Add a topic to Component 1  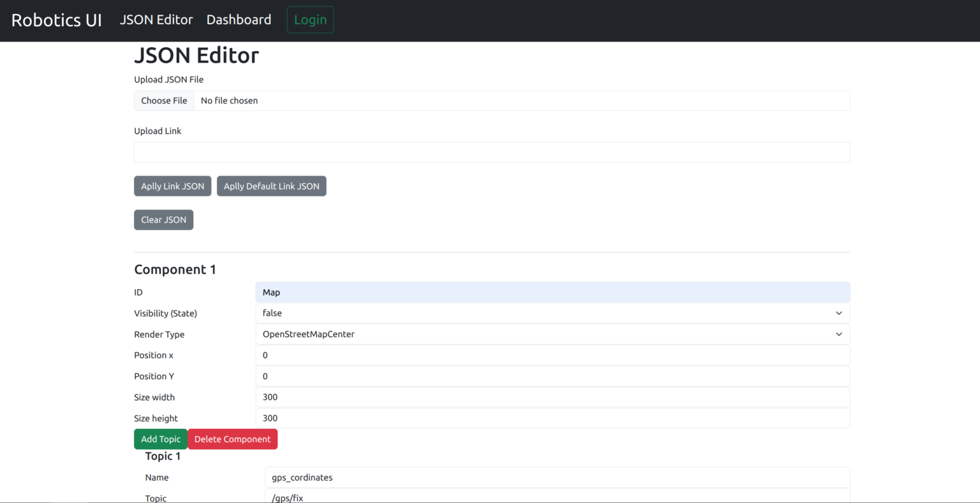[x=160, y=439]
